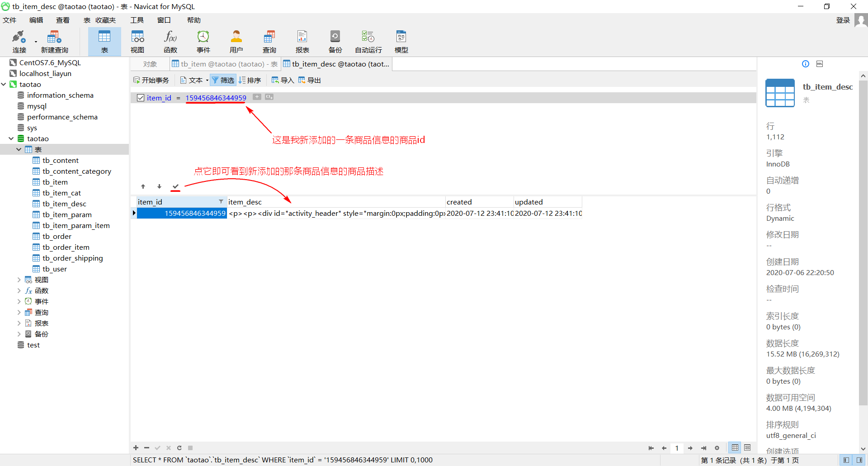Select the 表 (Table) toolbar icon

coord(104,42)
